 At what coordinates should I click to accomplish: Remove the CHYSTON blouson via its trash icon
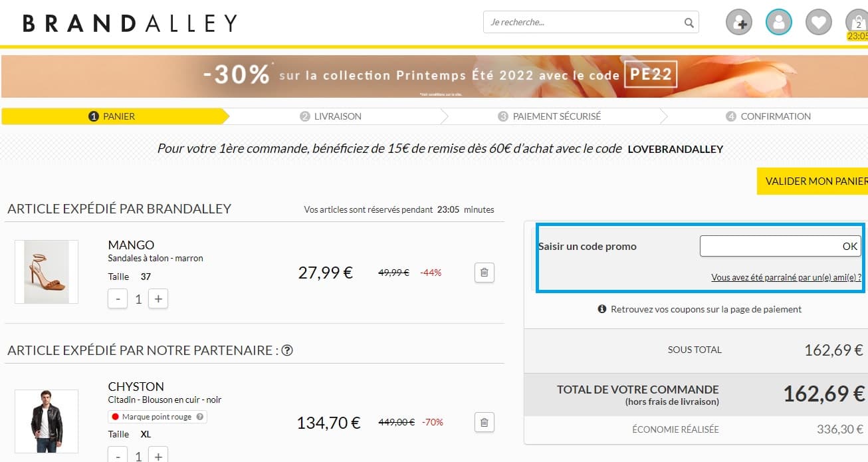[x=485, y=422]
